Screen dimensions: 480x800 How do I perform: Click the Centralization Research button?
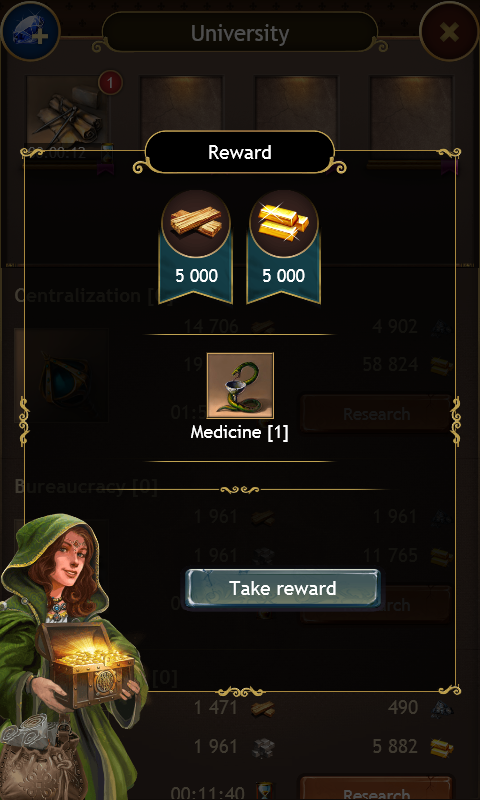[376, 413]
